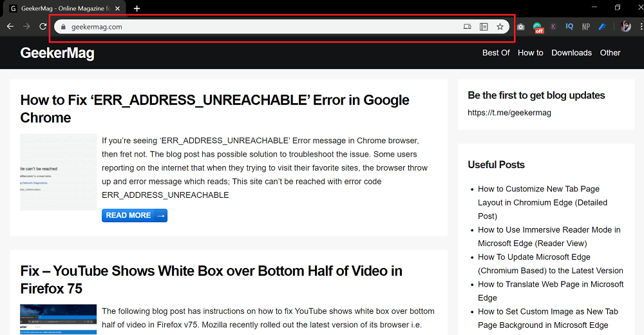Image resolution: width=644 pixels, height=335 pixels.
Task: Open the Best Of menu
Action: tap(496, 53)
